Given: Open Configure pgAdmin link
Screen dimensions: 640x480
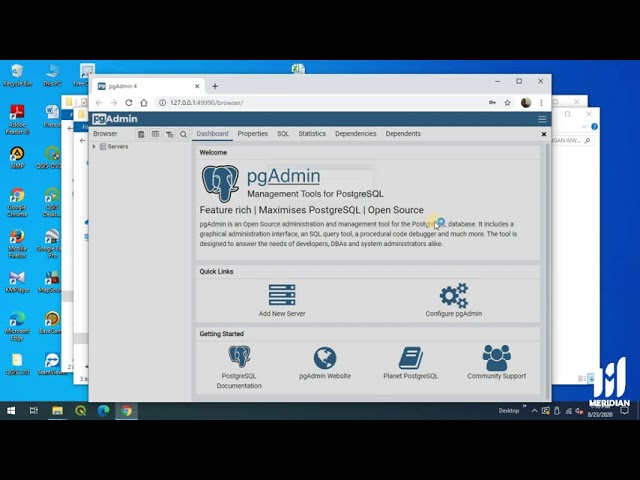Looking at the screenshot, I should 453,313.
